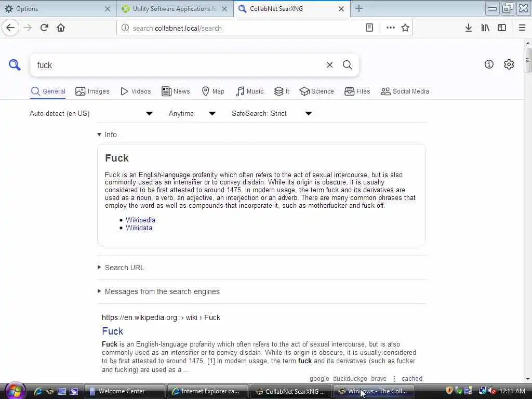Click the SearXNG magnifier logo
Image resolution: width=532 pixels, height=399 pixels.
[15, 64]
